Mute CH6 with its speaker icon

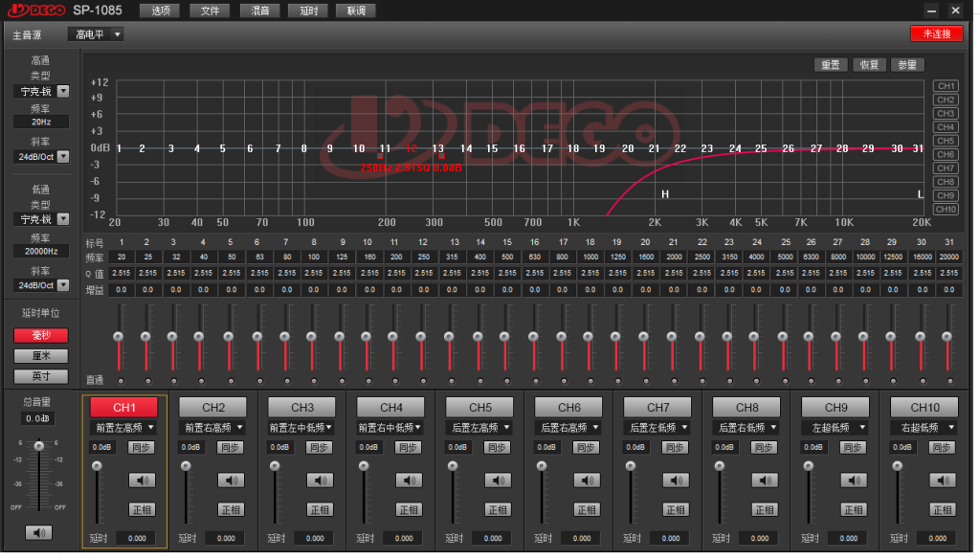point(587,480)
